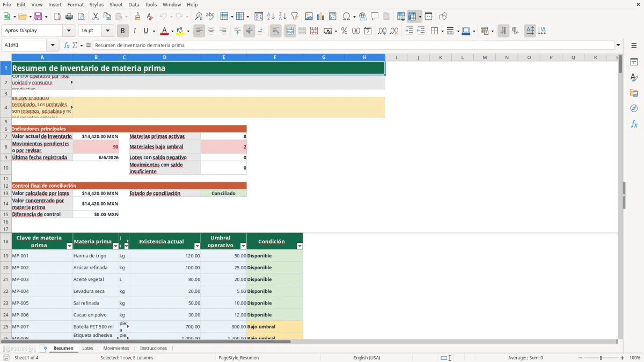644x362 pixels.
Task: Click the column D header
Action: 165,57
